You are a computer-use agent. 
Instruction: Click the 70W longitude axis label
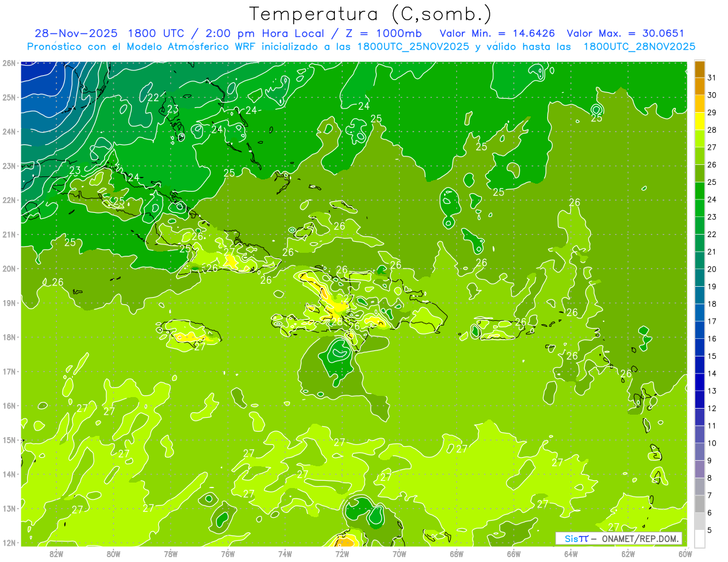(x=399, y=554)
